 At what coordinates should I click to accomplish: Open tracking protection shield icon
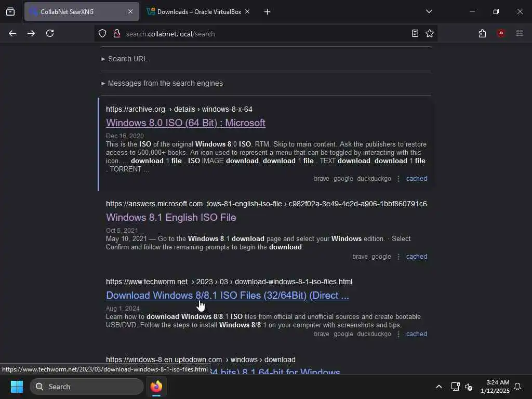102,34
